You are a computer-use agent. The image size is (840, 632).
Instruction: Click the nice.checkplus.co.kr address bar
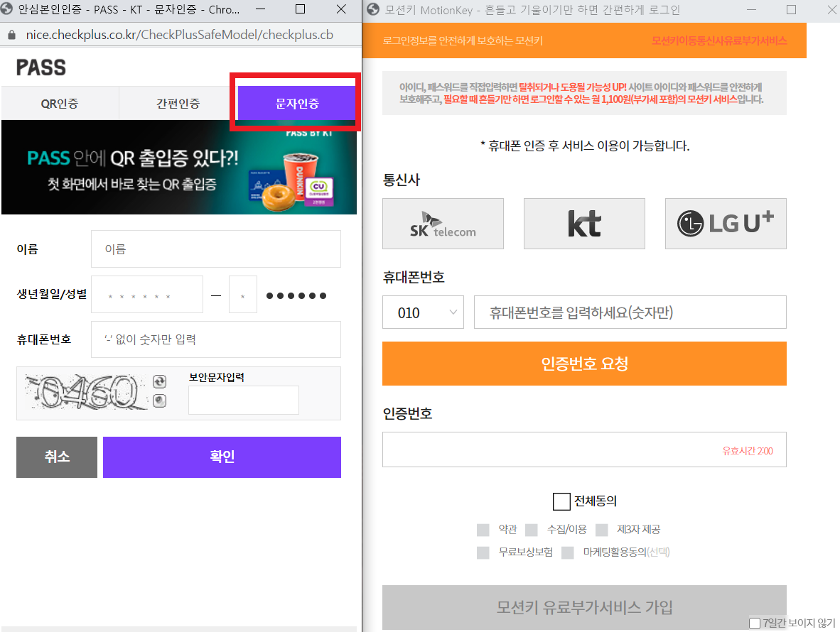click(180, 35)
